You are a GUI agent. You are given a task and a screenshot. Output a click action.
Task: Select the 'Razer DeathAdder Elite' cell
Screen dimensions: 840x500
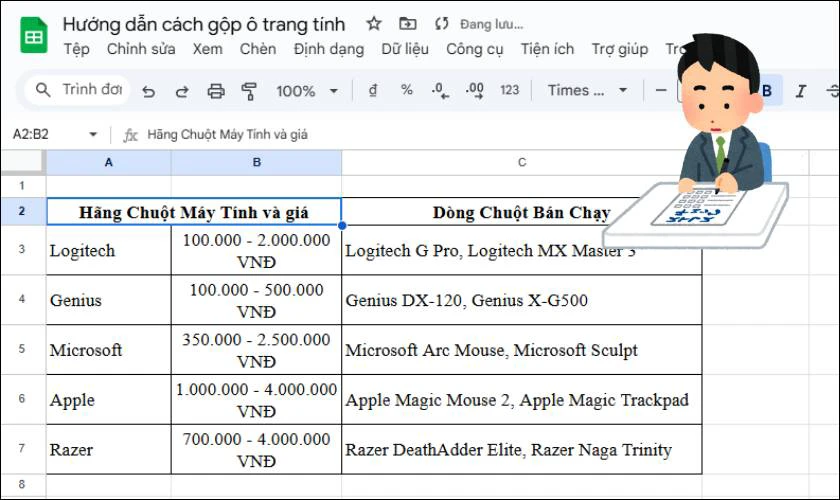click(x=522, y=450)
